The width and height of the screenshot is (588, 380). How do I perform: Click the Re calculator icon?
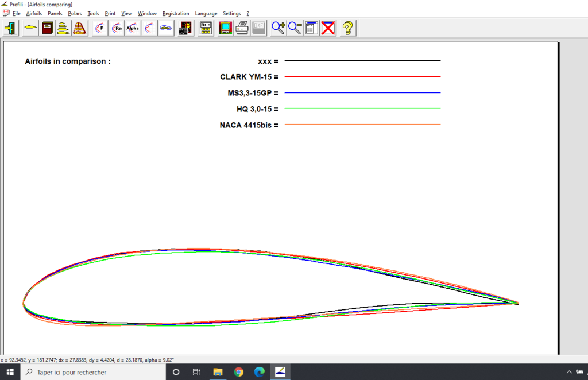(x=206, y=28)
